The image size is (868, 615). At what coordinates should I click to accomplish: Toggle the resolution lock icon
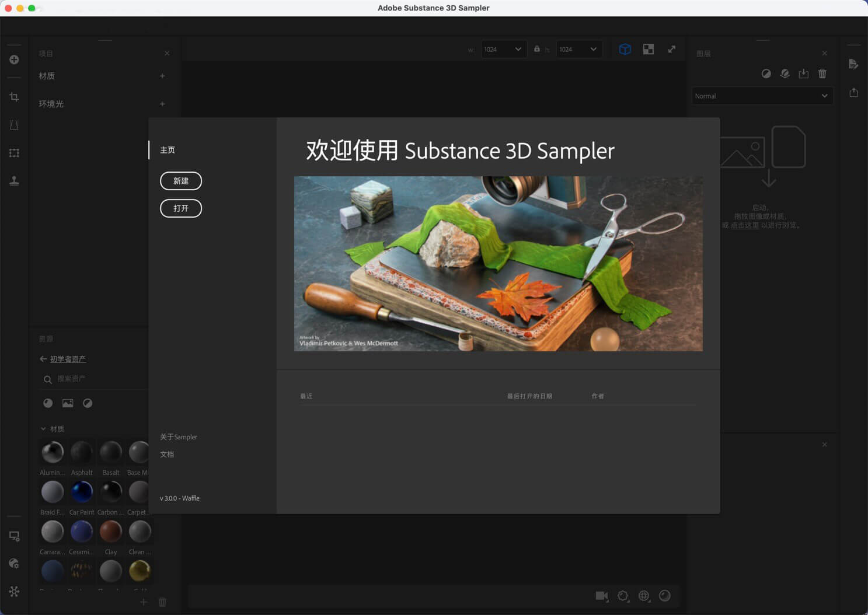pos(537,49)
